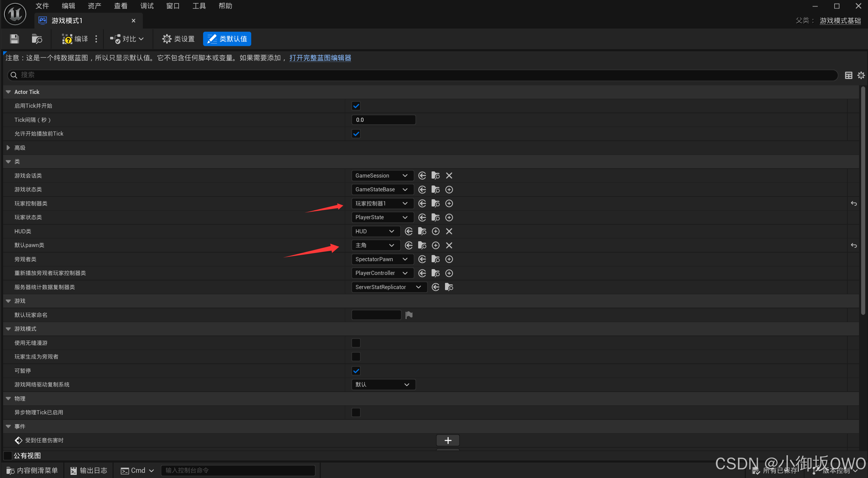Open the 工具 menu
This screenshot has height=478, width=868.
pos(199,6)
